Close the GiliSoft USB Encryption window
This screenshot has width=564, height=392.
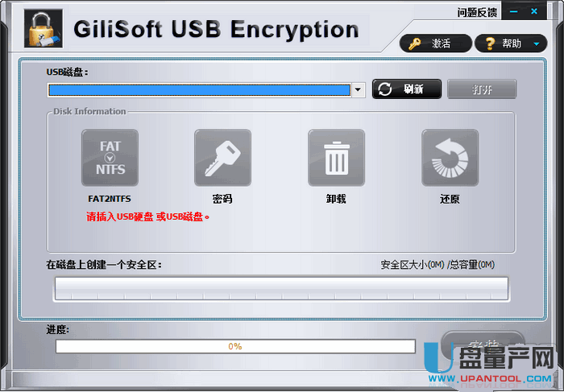coord(534,11)
